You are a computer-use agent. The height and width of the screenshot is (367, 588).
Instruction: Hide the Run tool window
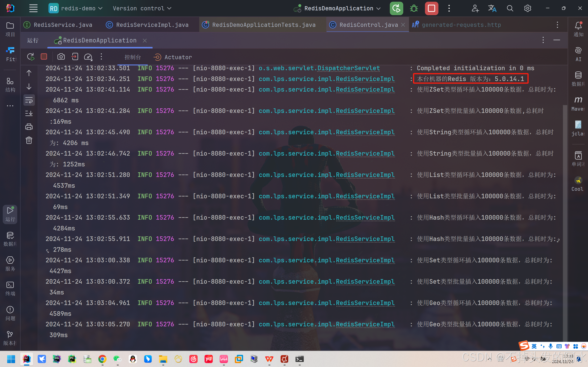tap(557, 40)
